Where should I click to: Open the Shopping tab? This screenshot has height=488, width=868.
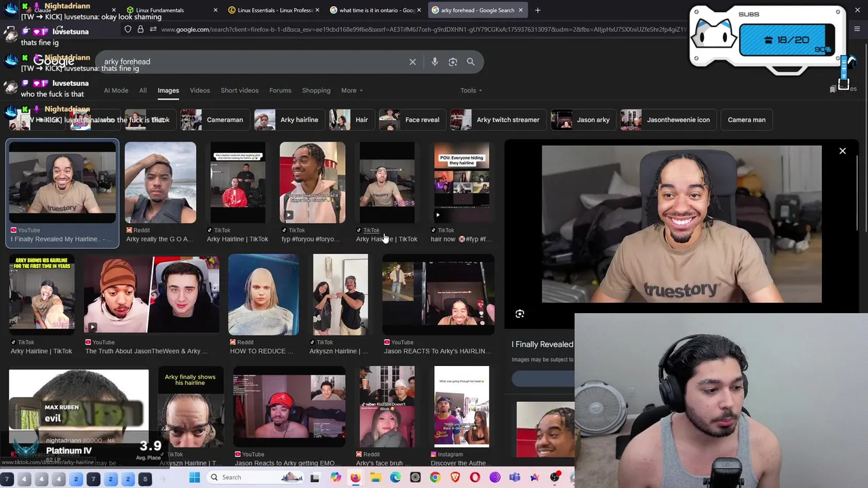pyautogui.click(x=316, y=90)
